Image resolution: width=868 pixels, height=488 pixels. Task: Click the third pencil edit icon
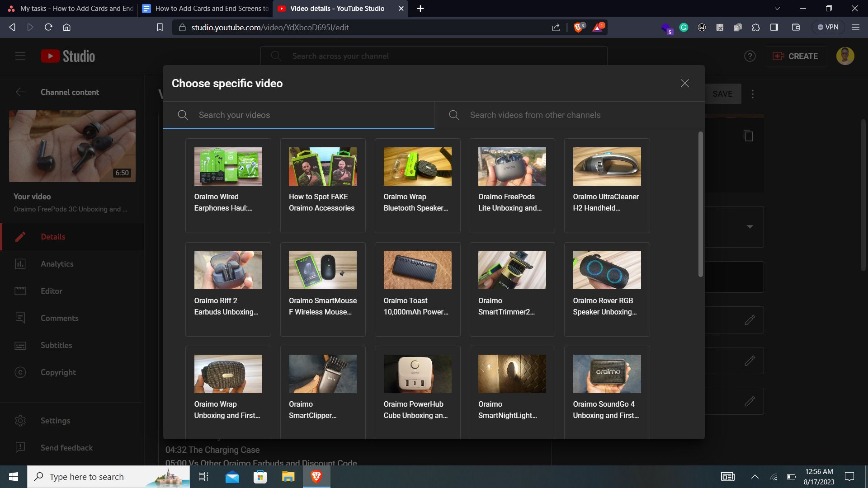(750, 401)
